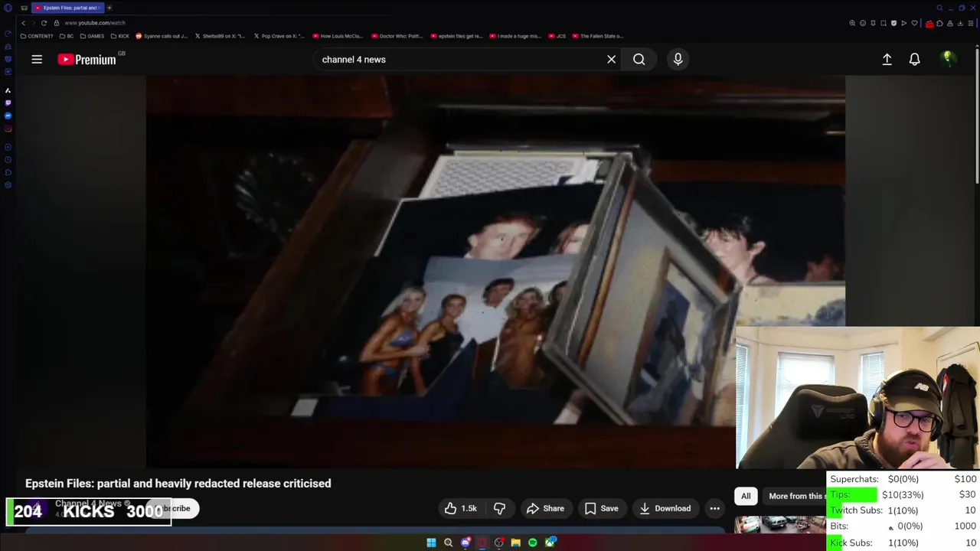Clear the search box with X

[611, 59]
